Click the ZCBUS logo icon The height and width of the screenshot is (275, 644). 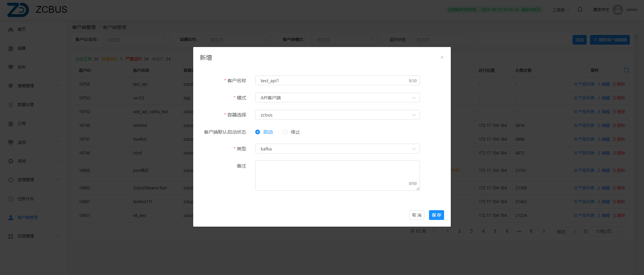(18, 10)
